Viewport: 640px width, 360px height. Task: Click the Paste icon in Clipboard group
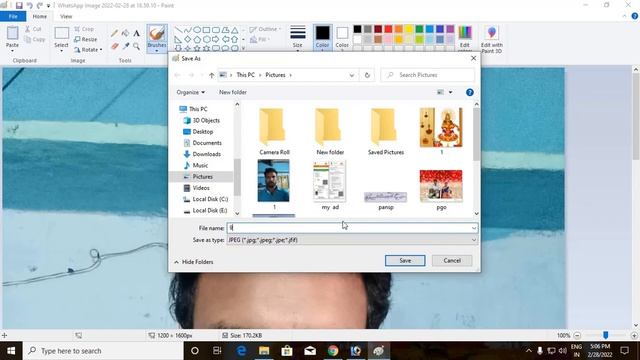12,33
